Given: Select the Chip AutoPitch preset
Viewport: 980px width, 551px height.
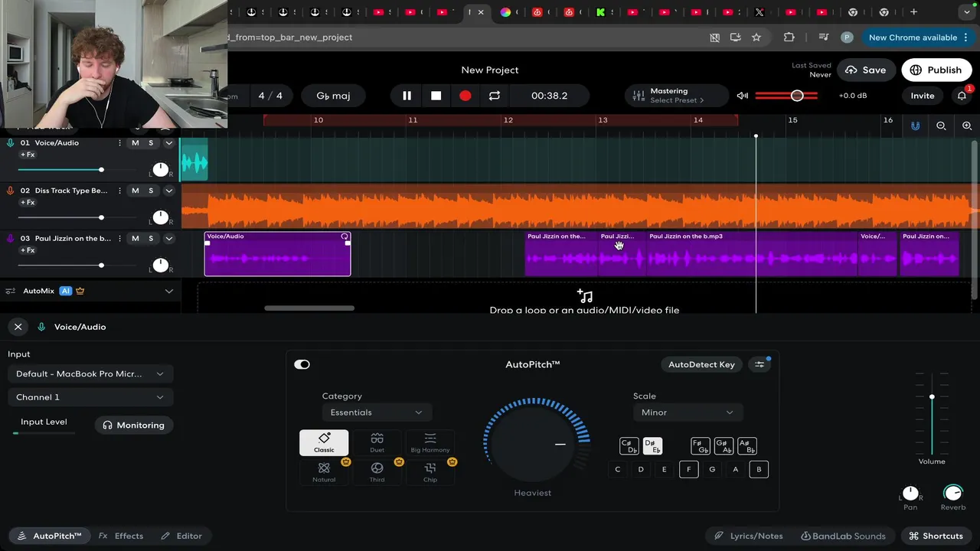Looking at the screenshot, I should point(430,472).
